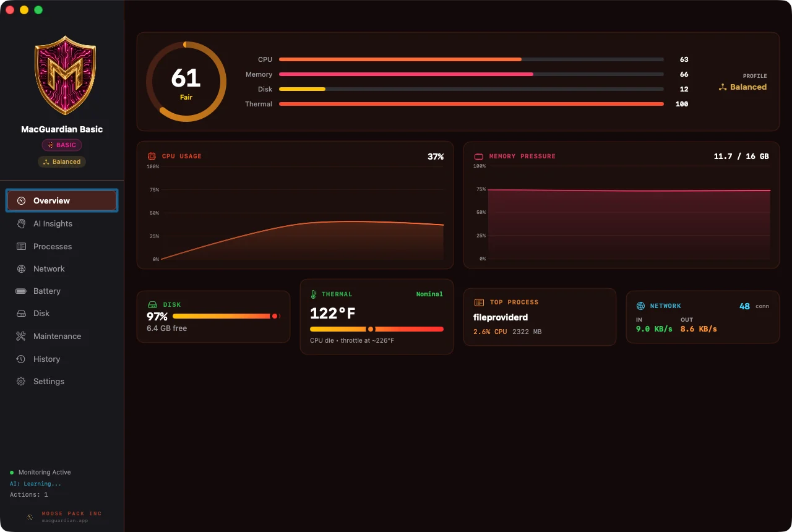Open the Settings page
The height and width of the screenshot is (532, 792).
62,381
